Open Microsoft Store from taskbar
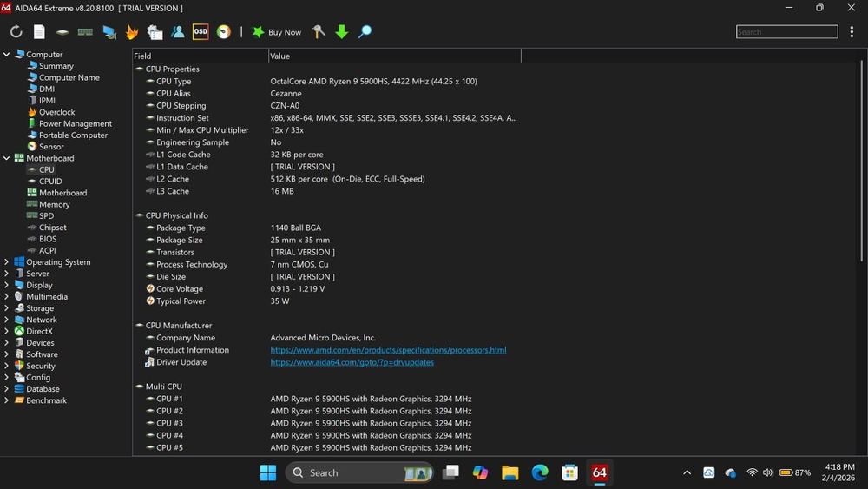868x489 pixels. click(569, 472)
